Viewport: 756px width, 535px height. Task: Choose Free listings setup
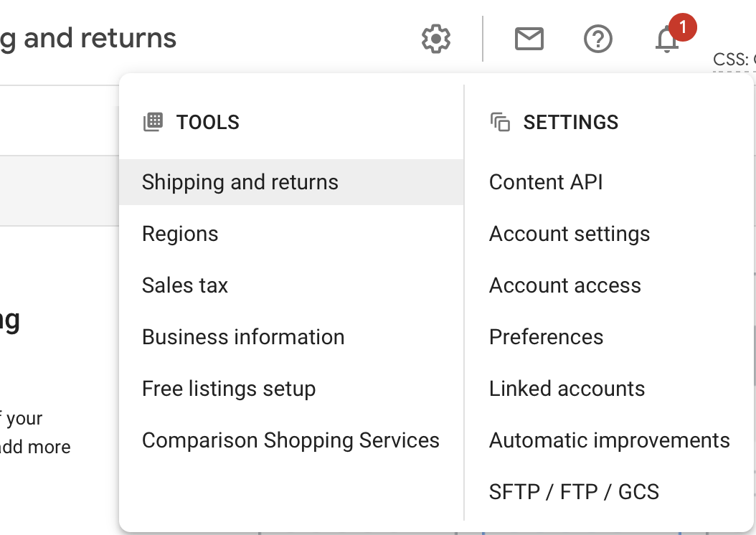click(x=229, y=389)
